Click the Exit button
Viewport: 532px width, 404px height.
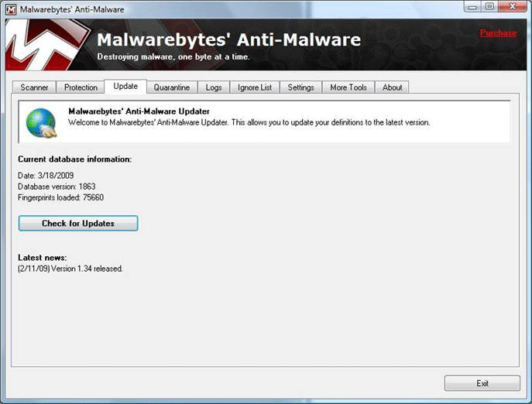point(482,383)
